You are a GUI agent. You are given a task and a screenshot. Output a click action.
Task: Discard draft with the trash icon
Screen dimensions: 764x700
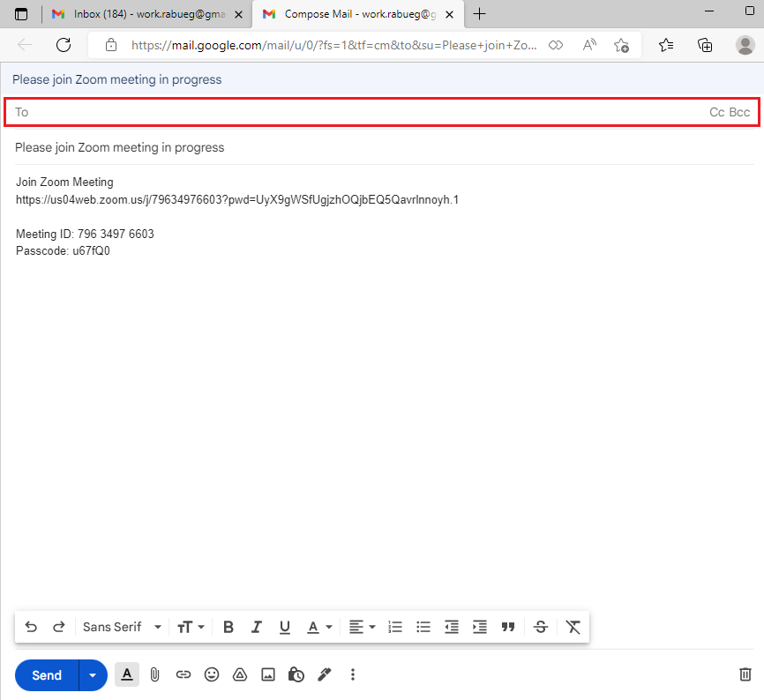point(745,674)
